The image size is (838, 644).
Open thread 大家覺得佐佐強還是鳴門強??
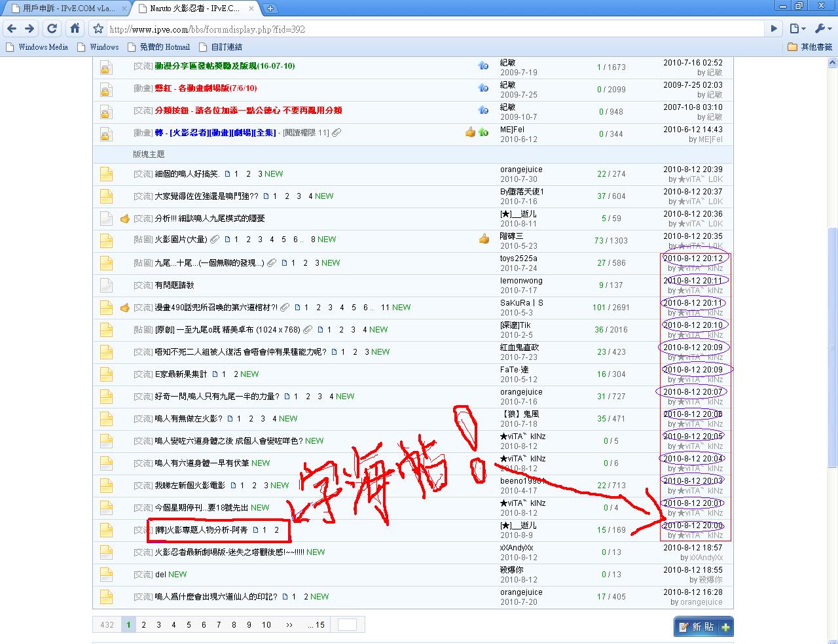coord(207,196)
